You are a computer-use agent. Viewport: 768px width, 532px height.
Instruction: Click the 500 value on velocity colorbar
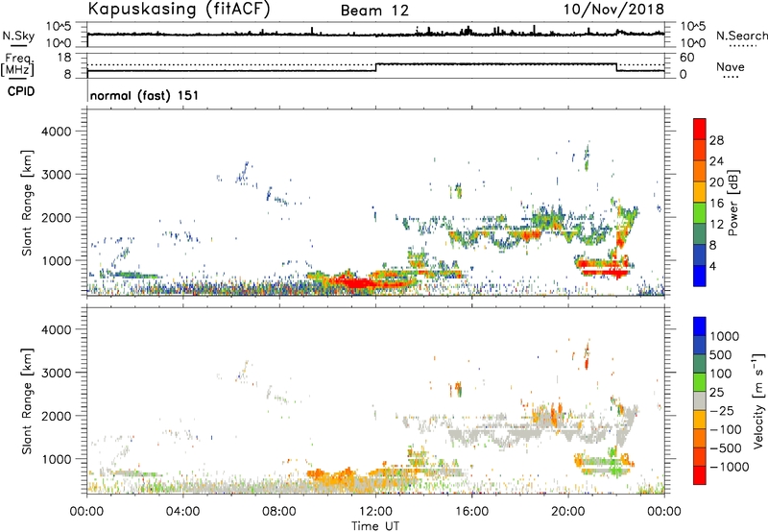coord(720,355)
